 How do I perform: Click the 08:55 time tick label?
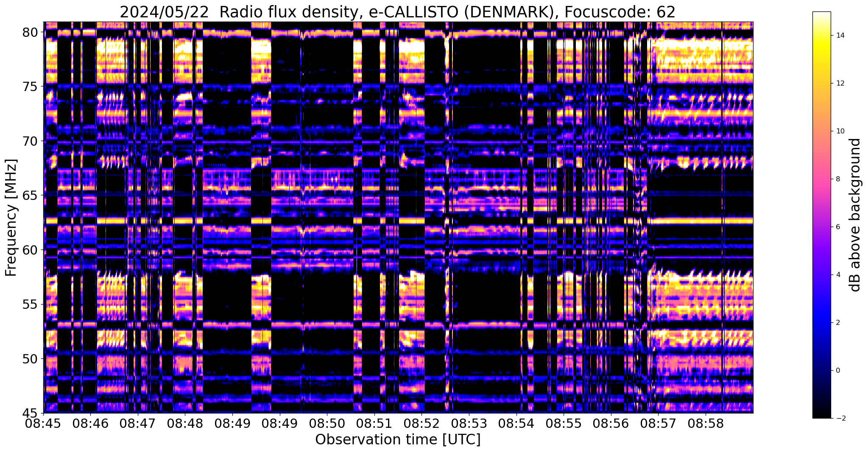(x=564, y=424)
